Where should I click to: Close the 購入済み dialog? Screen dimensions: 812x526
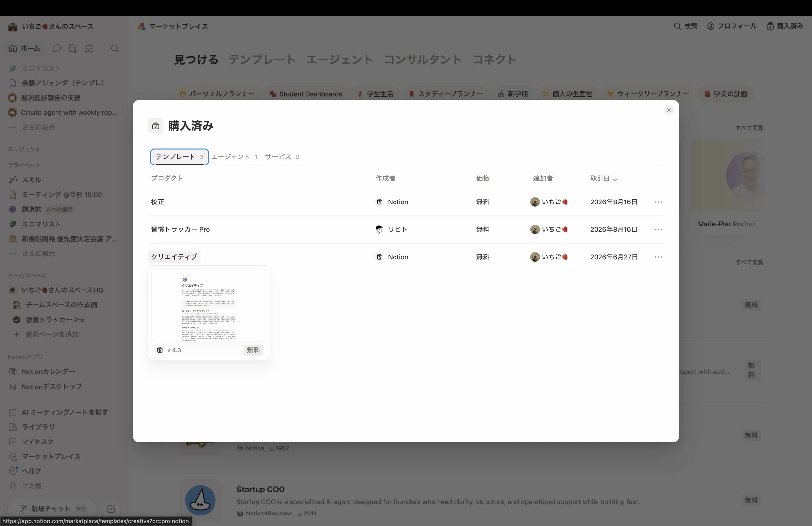[669, 110]
